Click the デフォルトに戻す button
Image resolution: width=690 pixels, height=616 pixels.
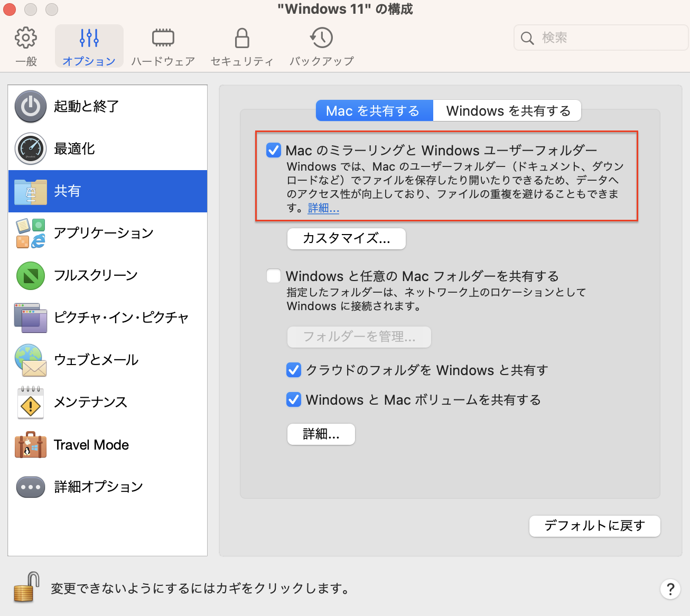tap(594, 526)
